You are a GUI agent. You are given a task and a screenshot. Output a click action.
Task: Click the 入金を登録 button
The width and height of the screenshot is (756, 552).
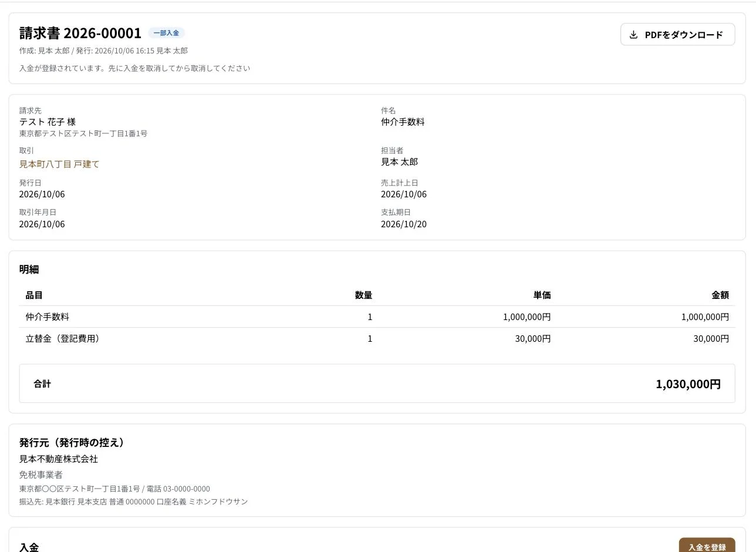pos(707,547)
